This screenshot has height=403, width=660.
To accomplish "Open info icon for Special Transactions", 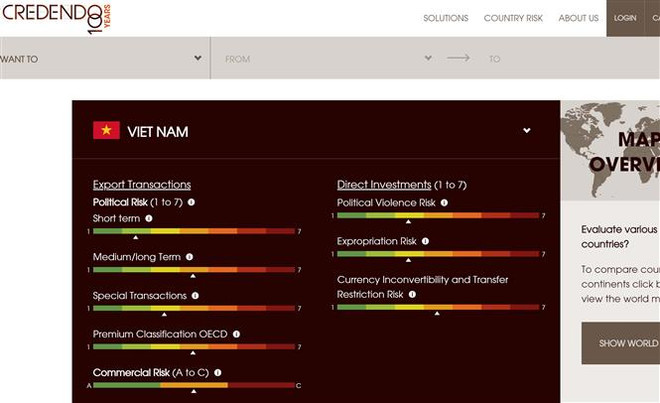I will [195, 296].
